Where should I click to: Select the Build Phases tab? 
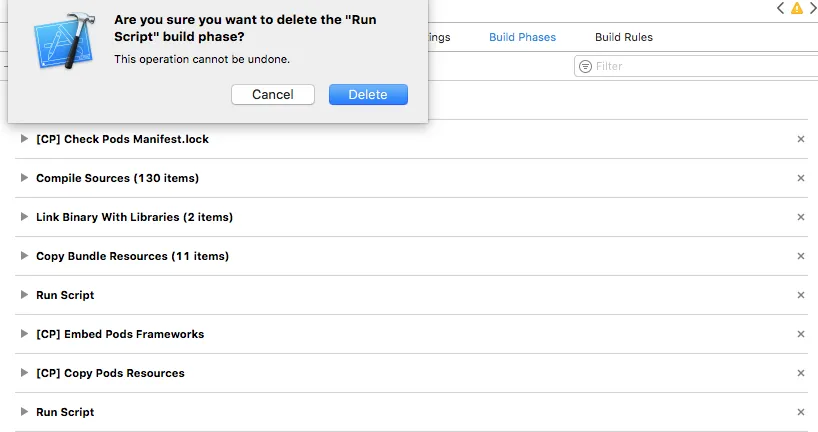(x=522, y=37)
